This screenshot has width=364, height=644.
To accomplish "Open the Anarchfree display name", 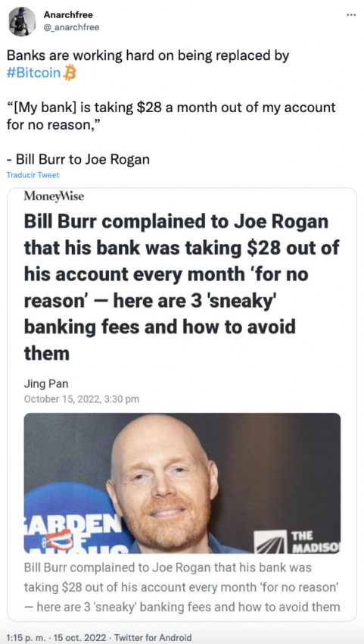I will [68, 15].
